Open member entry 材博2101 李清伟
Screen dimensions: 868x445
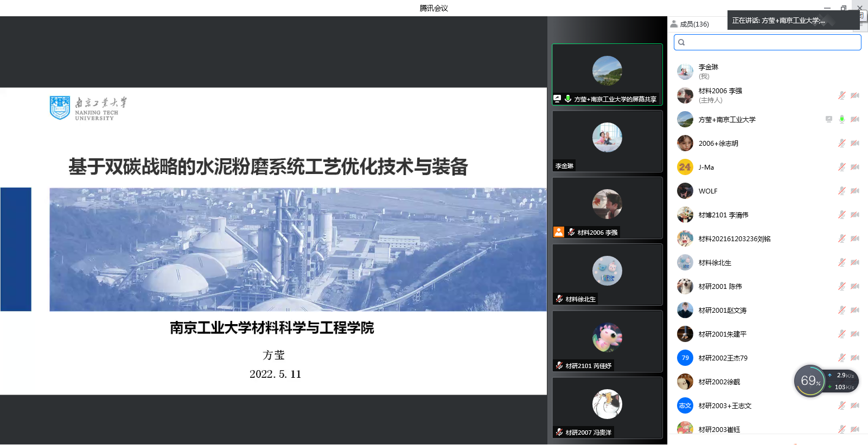click(x=723, y=215)
